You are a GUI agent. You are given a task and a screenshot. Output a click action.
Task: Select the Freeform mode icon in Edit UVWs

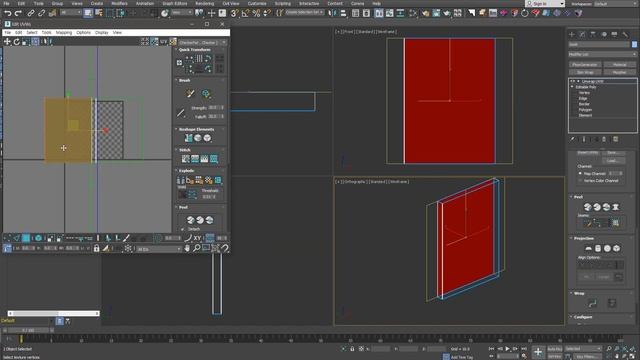click(x=36, y=41)
